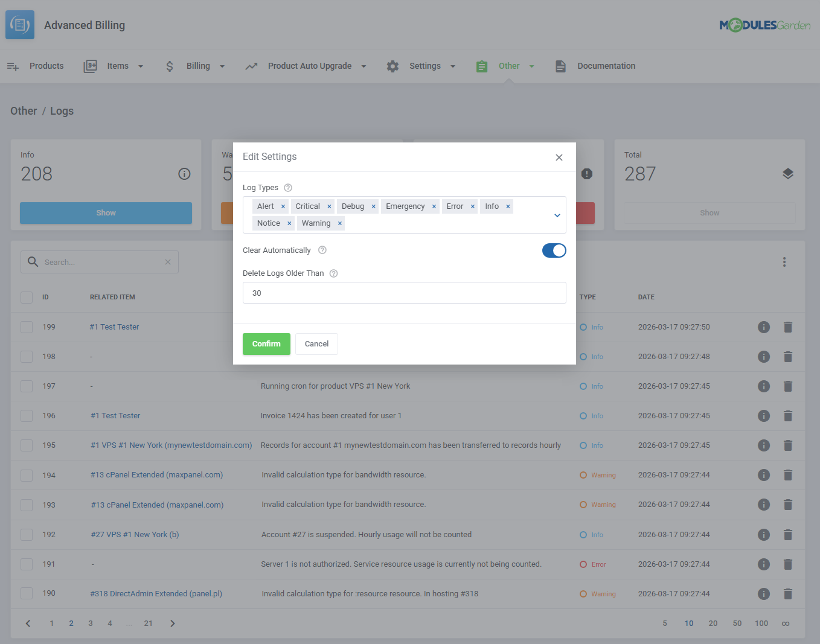The width and height of the screenshot is (820, 644).
Task: Delete log entry 199 with trash icon
Action: point(788,327)
